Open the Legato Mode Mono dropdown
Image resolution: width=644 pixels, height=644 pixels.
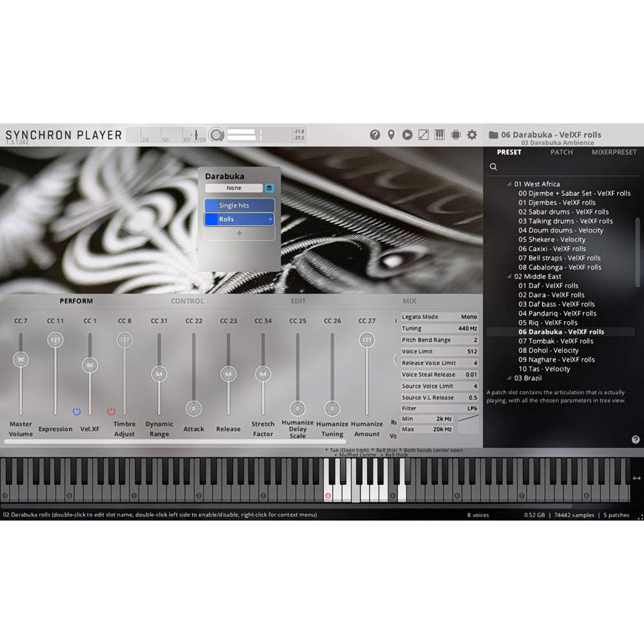click(439, 317)
